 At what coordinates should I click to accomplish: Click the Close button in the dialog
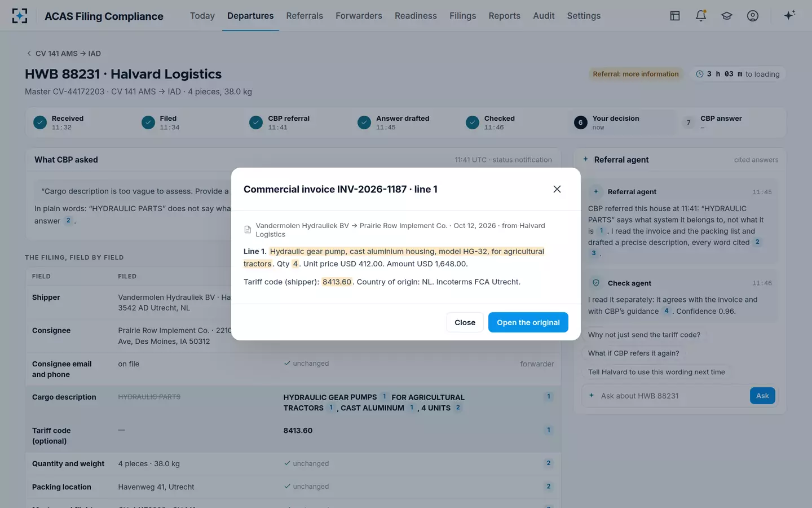(x=465, y=322)
